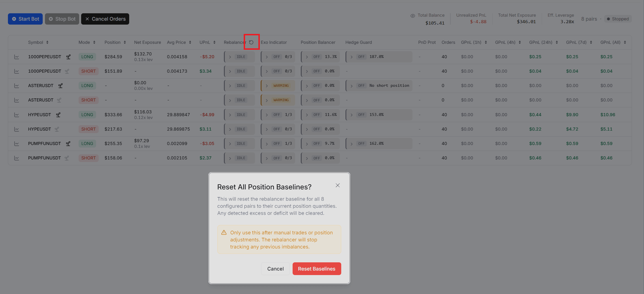Toggle Position Balancer OFF 13.3% for 1000PEPEUSDT LONG
644x294 pixels.
coord(317,57)
